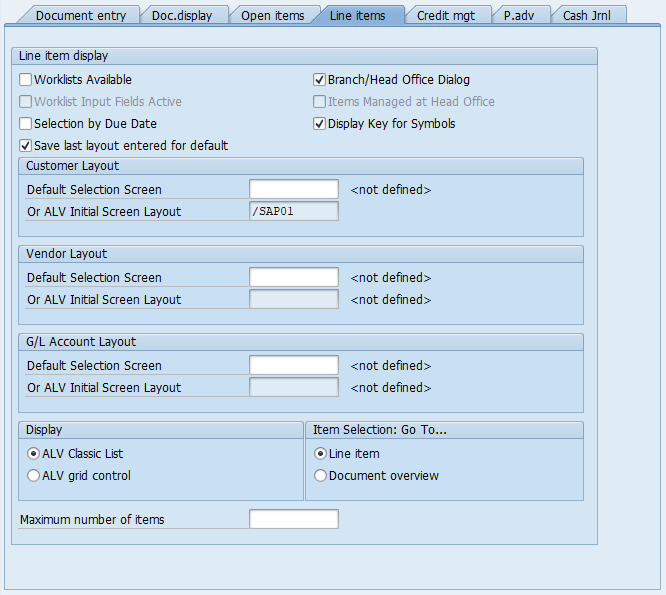Click G/L Account Default Selection Screen field
This screenshot has width=666, height=595.
tap(294, 365)
